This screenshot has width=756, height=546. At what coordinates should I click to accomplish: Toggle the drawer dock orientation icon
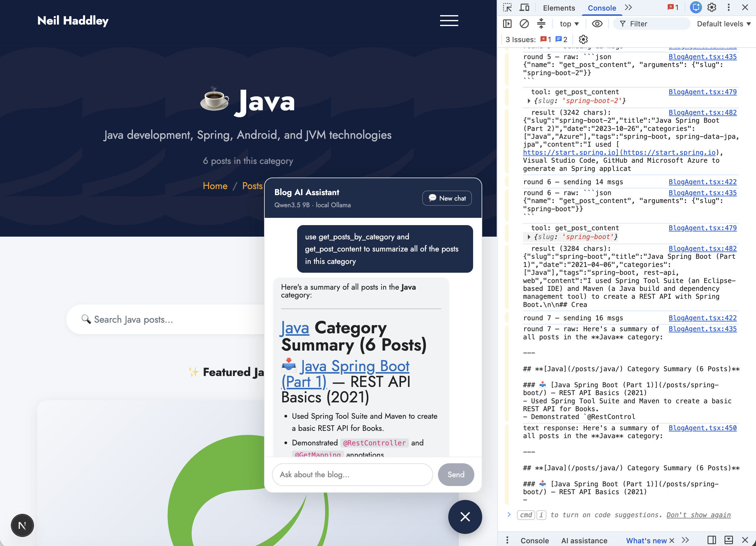click(x=729, y=540)
